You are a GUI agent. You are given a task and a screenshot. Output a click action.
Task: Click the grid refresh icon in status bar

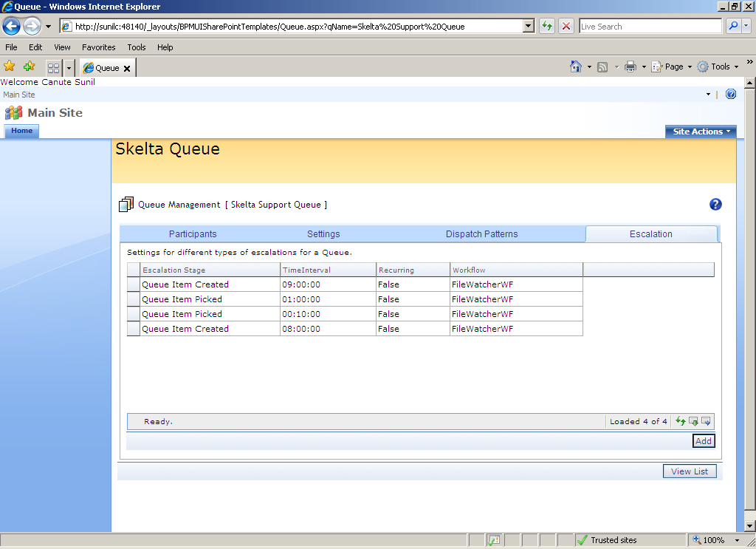pyautogui.click(x=681, y=421)
